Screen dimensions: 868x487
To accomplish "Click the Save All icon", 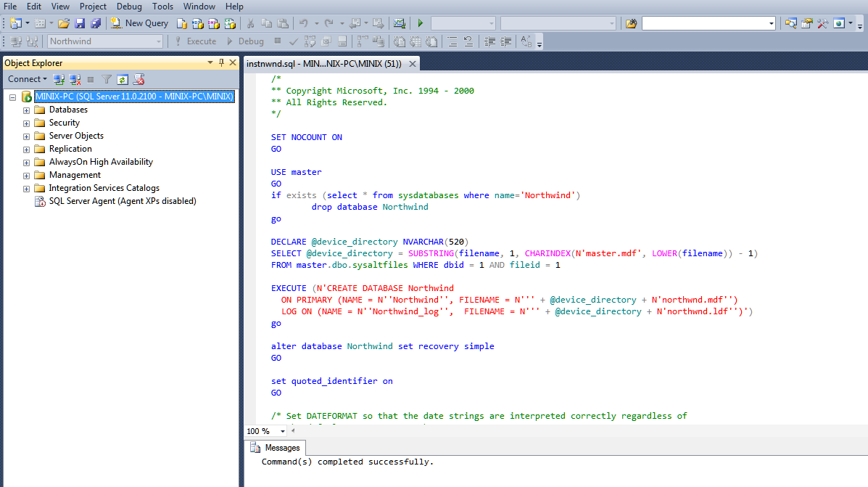I will (96, 23).
